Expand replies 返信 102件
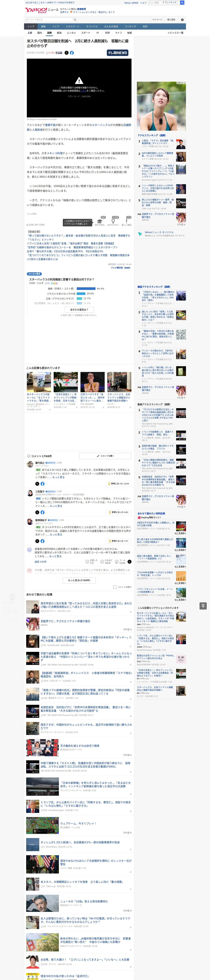 (x=40, y=562)
